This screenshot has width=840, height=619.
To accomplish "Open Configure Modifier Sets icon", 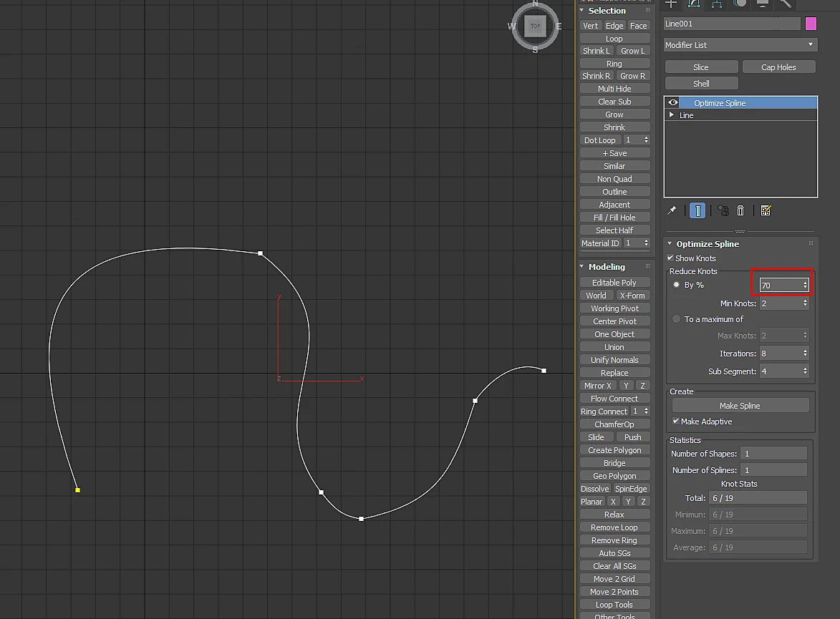I will point(766,210).
